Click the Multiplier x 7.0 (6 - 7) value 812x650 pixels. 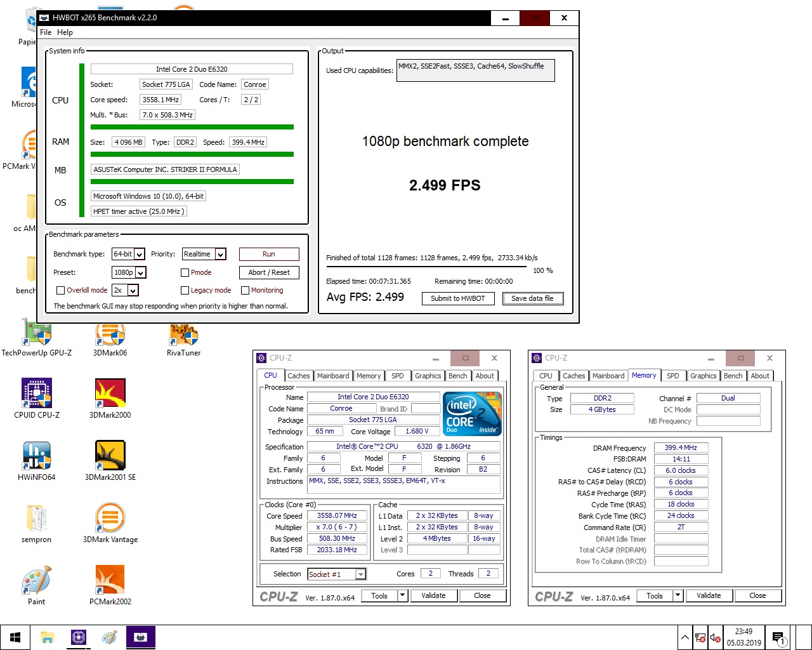click(x=337, y=527)
